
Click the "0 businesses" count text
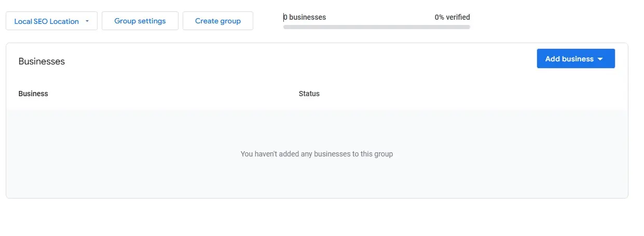(305, 17)
